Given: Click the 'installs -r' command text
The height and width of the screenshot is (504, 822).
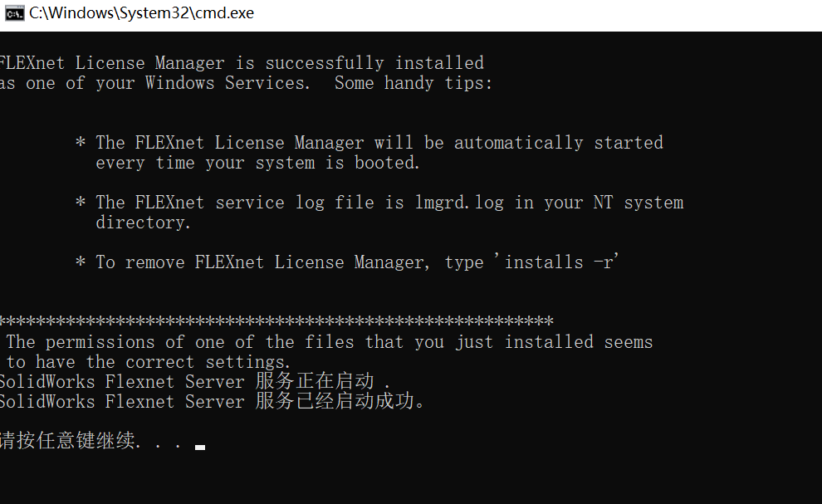Looking at the screenshot, I should (559, 262).
